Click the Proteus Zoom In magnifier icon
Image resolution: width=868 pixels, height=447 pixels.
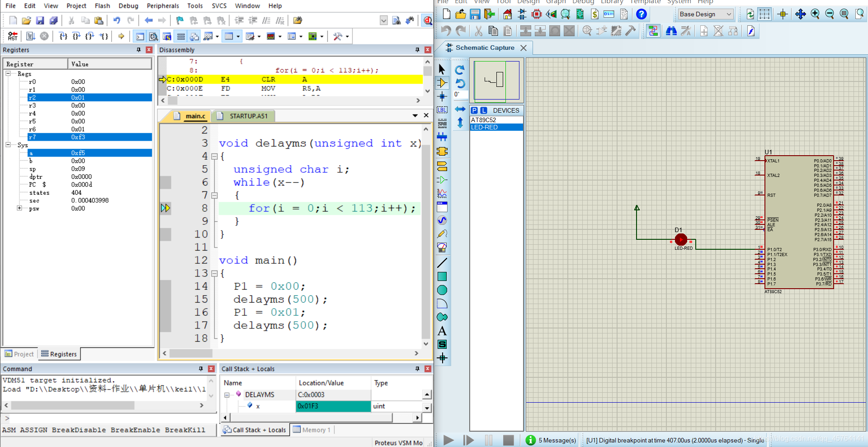(815, 14)
